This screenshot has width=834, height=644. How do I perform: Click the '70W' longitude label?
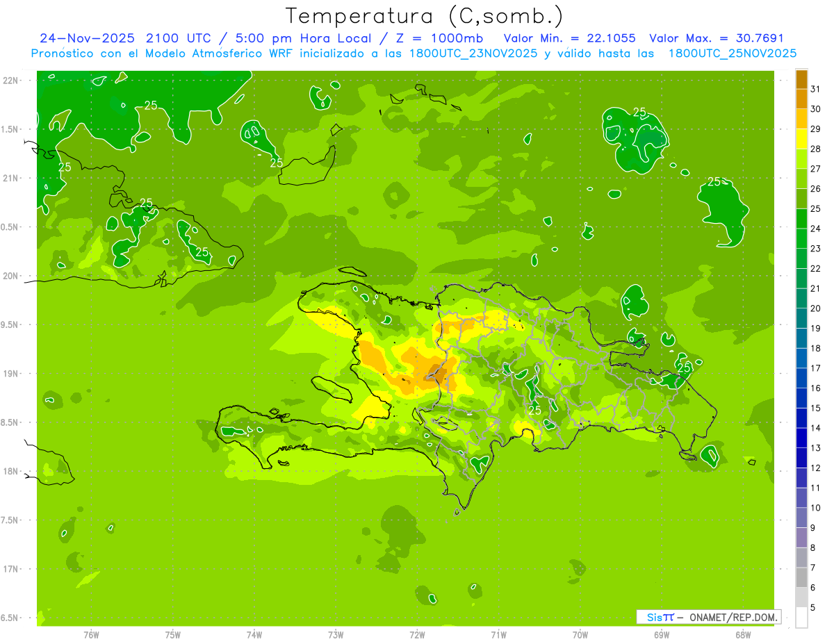coord(580,635)
